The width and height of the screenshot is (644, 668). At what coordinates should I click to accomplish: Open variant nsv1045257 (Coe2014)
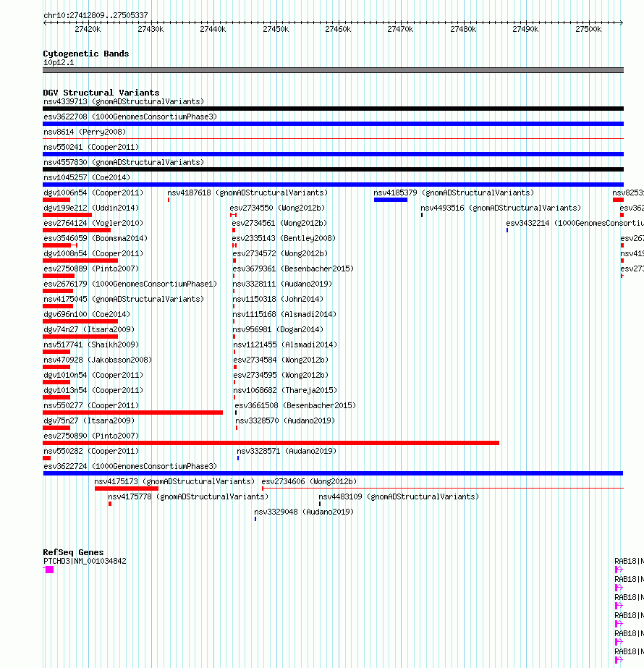(87, 177)
